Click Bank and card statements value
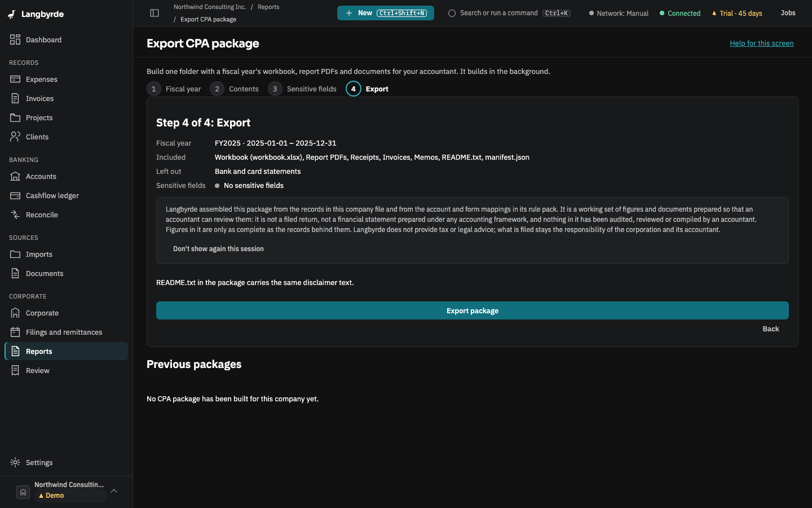Image resolution: width=812 pixels, height=508 pixels. 258,172
